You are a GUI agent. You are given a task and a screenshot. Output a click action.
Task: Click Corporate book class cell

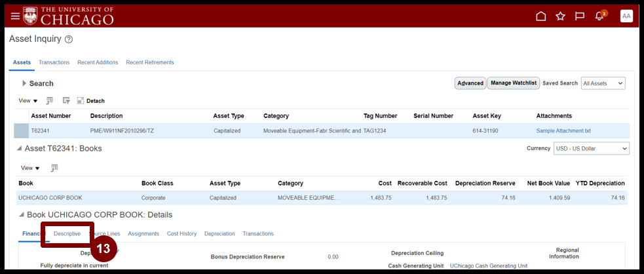click(x=153, y=197)
